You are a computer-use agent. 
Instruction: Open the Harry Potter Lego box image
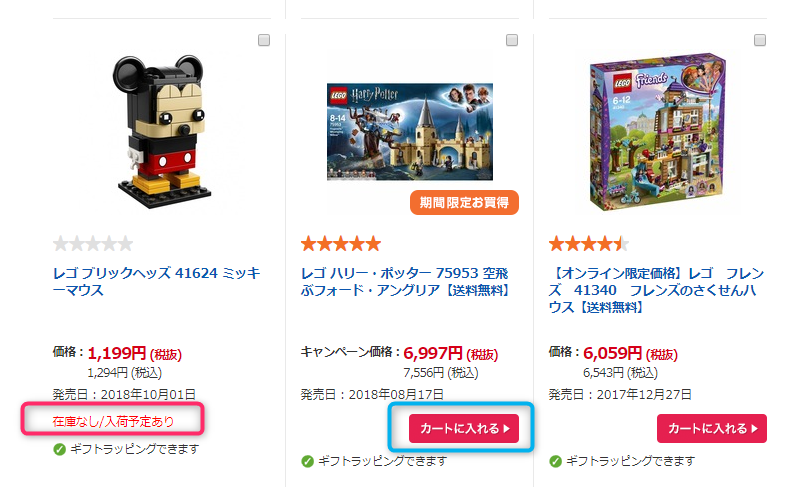410,132
